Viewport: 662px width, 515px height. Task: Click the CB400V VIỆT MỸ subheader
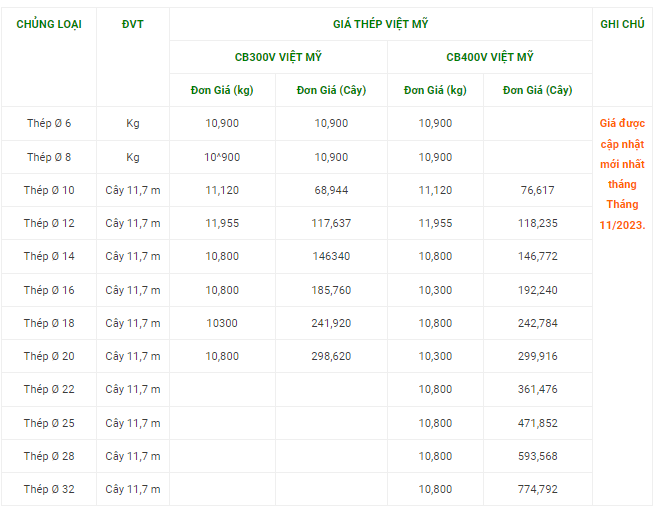[x=490, y=57]
